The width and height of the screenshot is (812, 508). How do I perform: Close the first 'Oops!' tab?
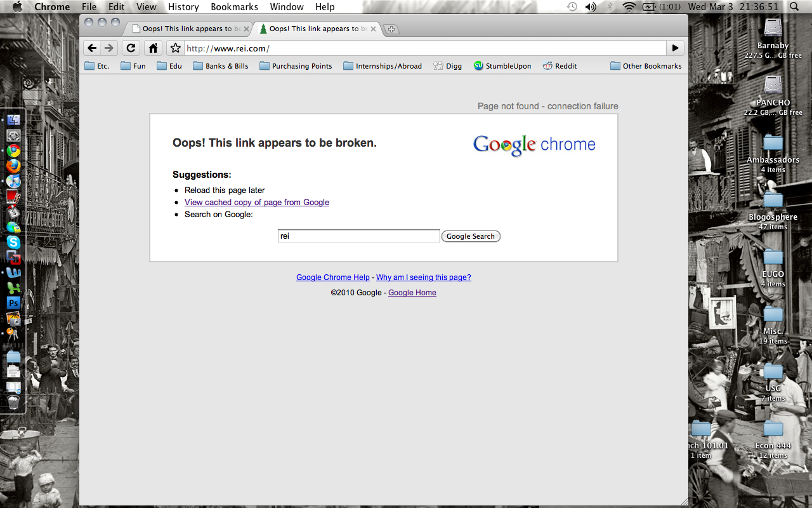(246, 29)
